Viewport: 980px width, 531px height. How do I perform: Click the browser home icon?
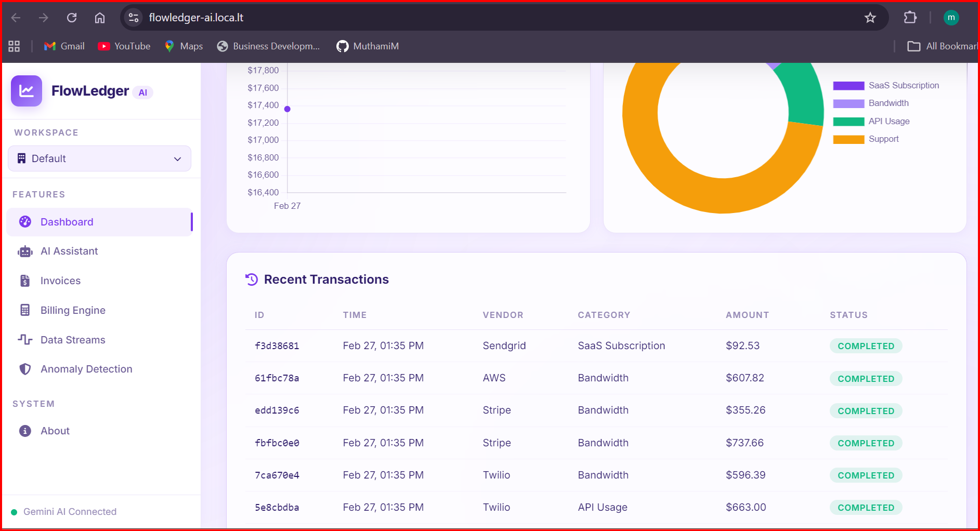[x=100, y=18]
